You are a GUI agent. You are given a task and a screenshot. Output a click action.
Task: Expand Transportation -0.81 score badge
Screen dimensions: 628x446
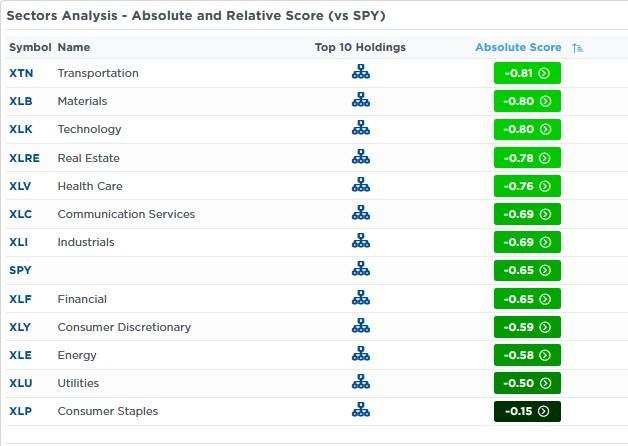click(x=527, y=73)
